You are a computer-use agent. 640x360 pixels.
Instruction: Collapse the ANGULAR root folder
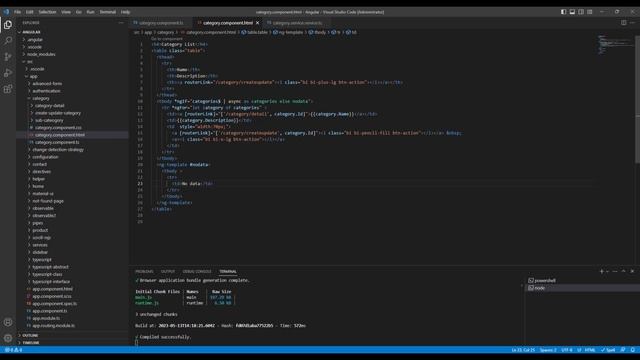31,32
